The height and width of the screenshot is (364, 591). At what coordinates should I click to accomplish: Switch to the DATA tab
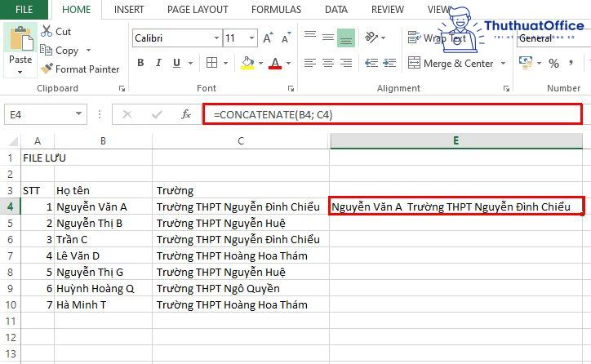(x=336, y=10)
